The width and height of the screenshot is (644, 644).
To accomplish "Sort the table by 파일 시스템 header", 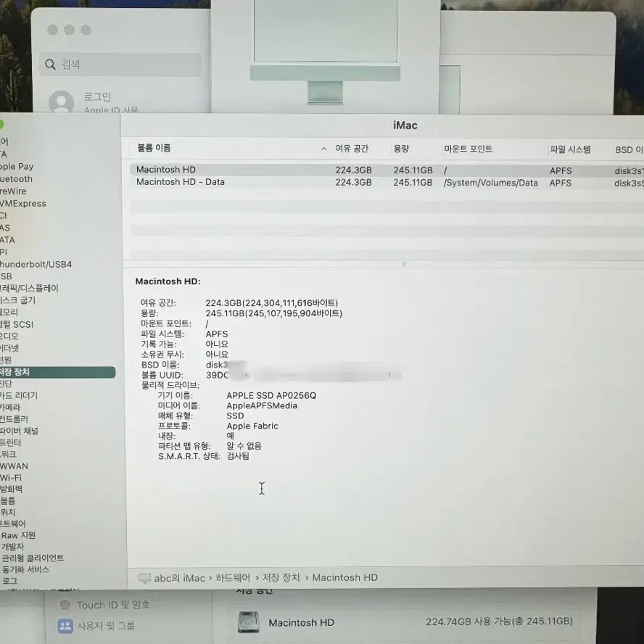I will [x=570, y=149].
